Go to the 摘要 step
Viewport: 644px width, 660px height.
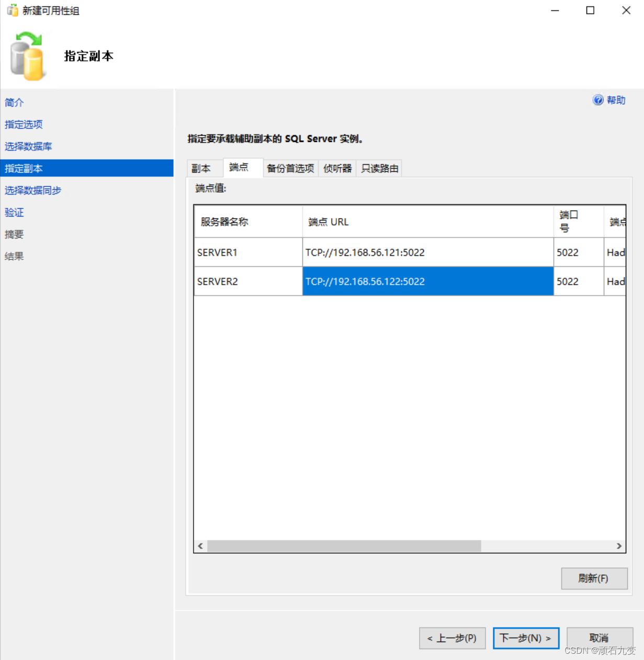coord(14,234)
